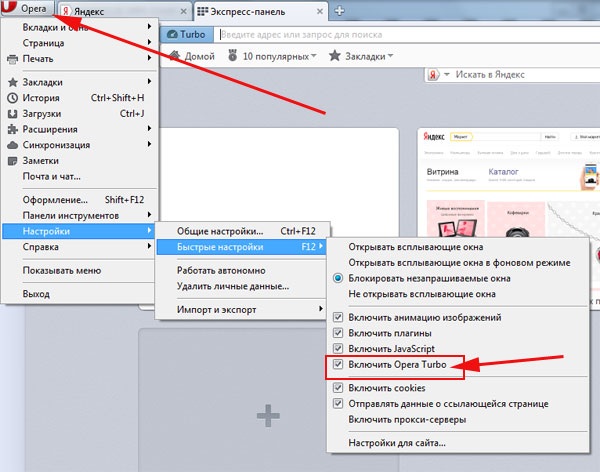
Task: Disable Включить JavaScript checkbox
Action: (338, 348)
